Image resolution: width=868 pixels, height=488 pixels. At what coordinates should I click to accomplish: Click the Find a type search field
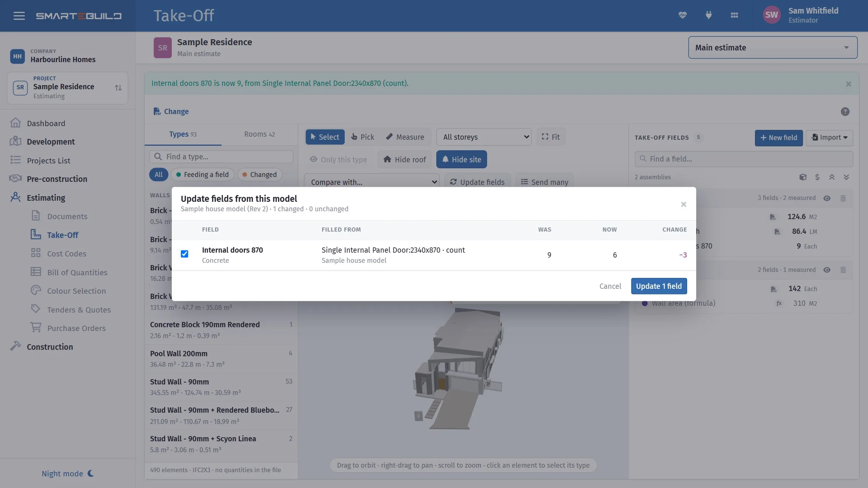click(x=221, y=157)
